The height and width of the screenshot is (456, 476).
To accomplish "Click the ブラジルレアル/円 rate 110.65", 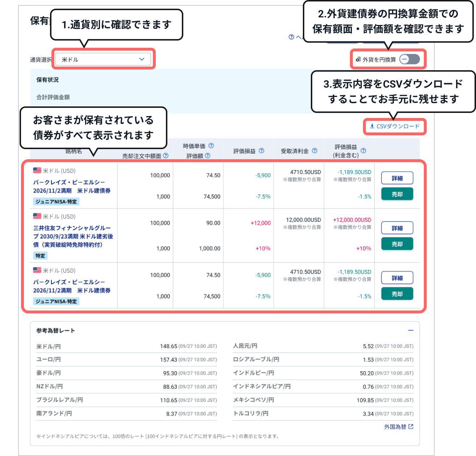I will click(x=168, y=400).
